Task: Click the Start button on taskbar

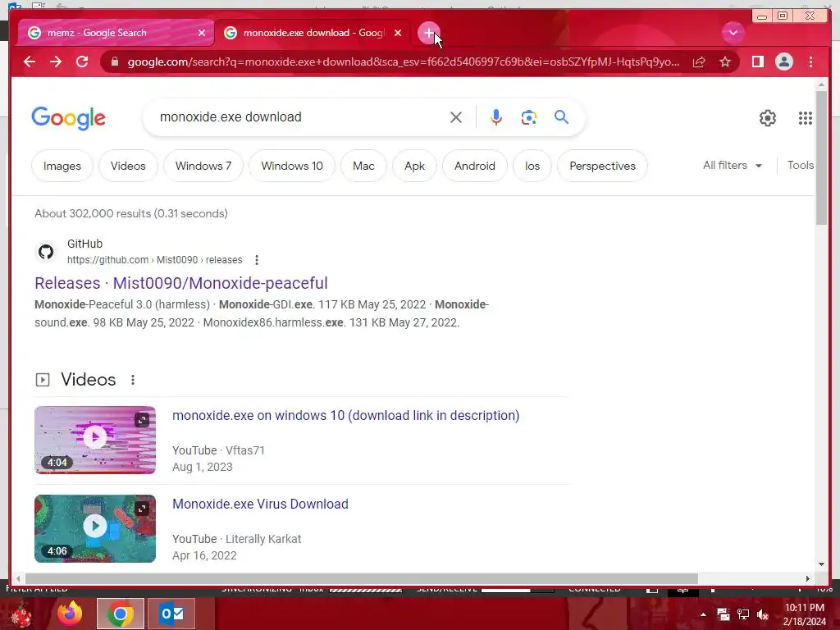Action: point(21,614)
